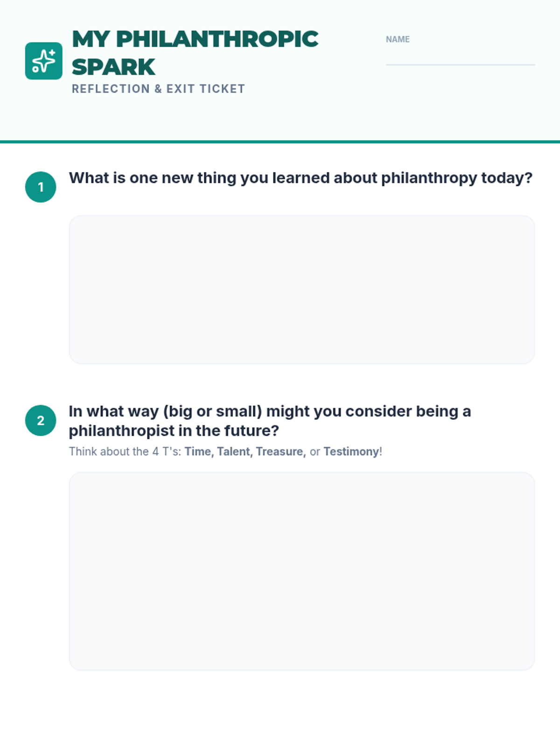This screenshot has width=560, height=747.
Task: Click the question about being a future philanthropist
Action: pyautogui.click(x=270, y=420)
